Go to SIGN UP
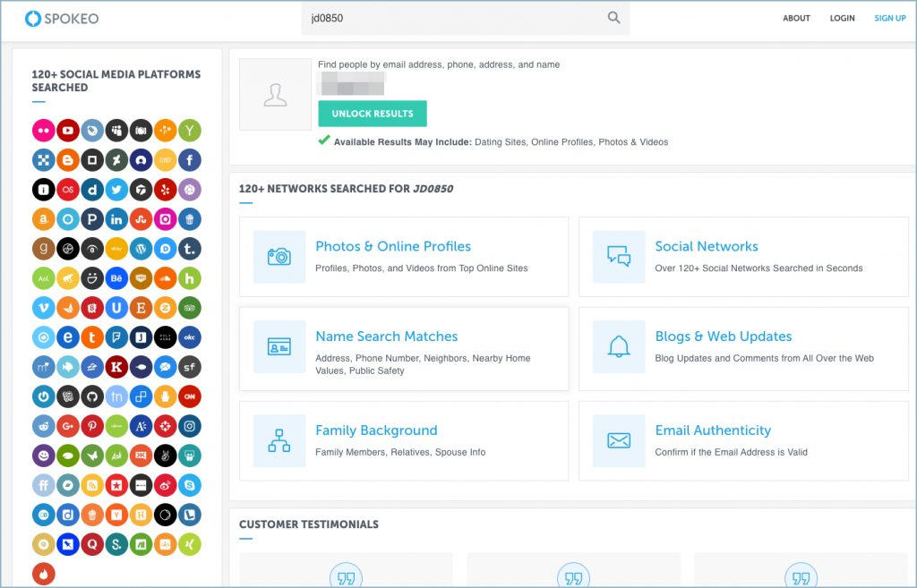 pos(890,18)
